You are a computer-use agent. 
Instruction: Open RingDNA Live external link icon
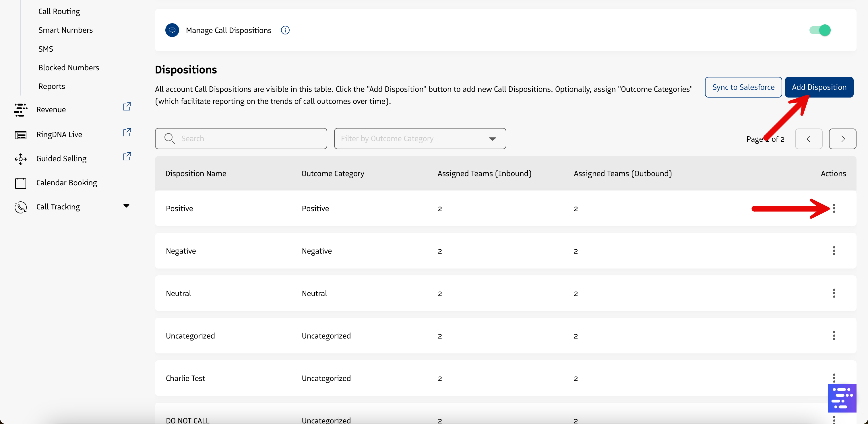pos(127,132)
